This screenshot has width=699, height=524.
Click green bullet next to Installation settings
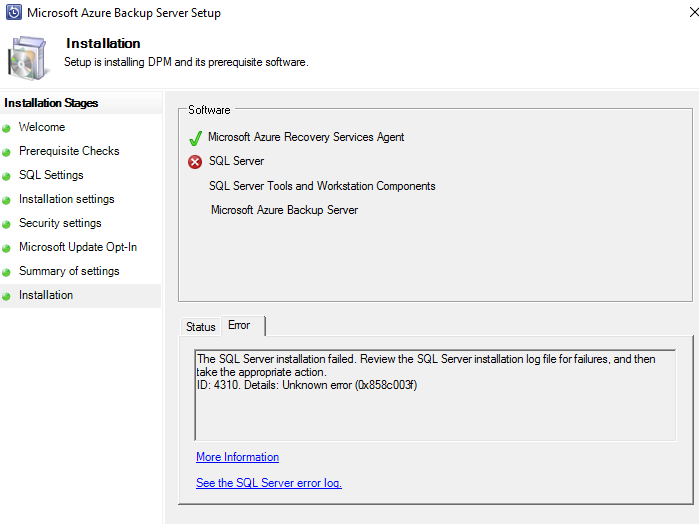point(6,201)
